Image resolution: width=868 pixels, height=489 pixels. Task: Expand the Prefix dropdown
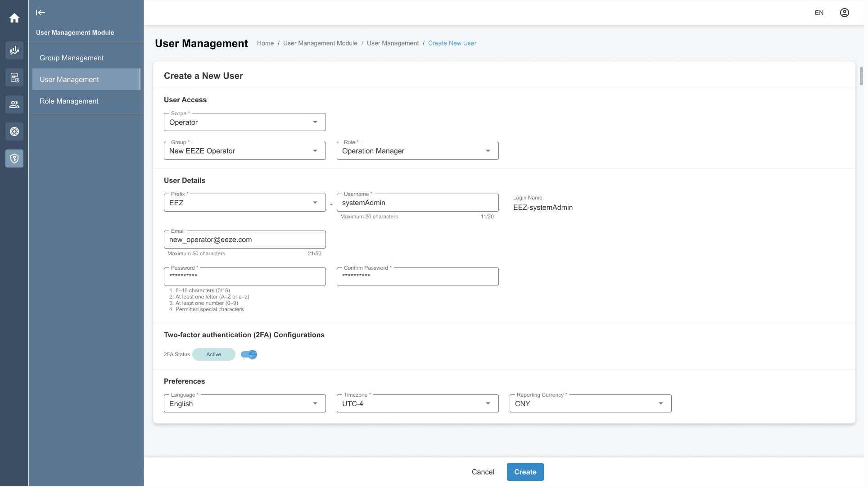246,204
